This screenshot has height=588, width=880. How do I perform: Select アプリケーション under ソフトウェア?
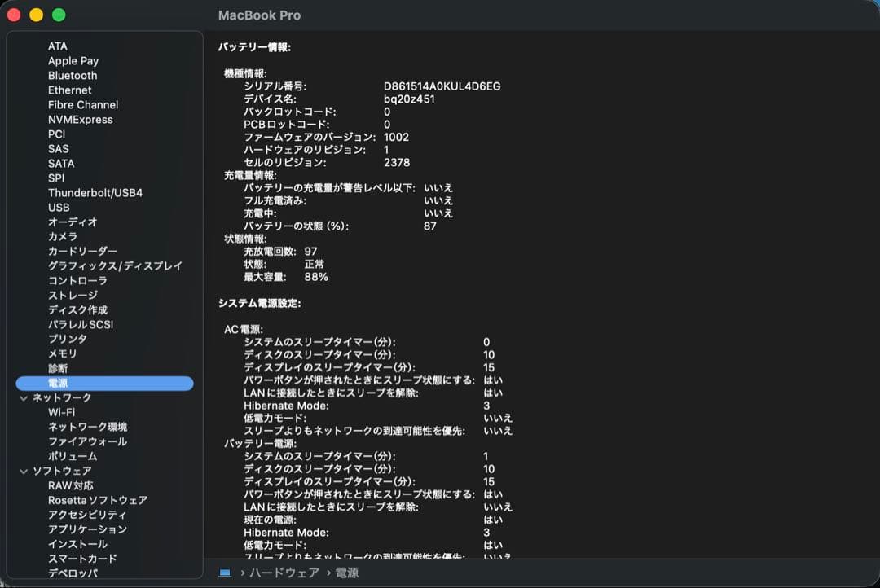(92, 529)
